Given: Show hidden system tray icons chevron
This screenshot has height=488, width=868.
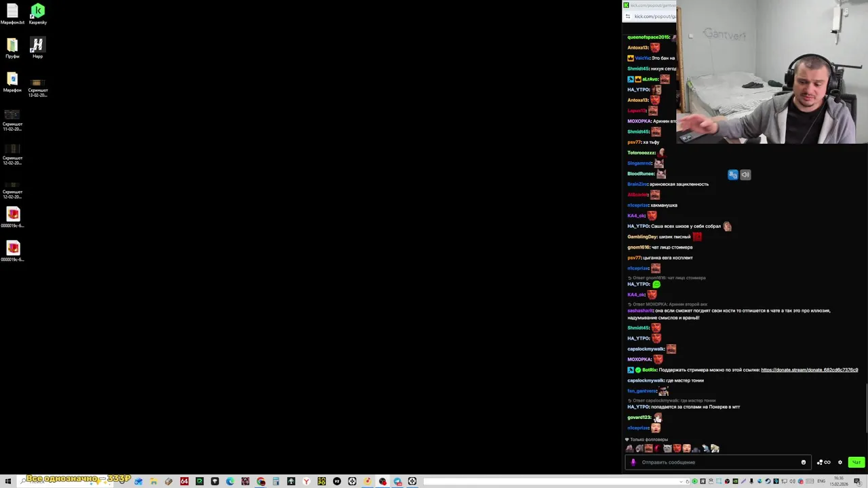Looking at the screenshot, I should click(x=681, y=481).
